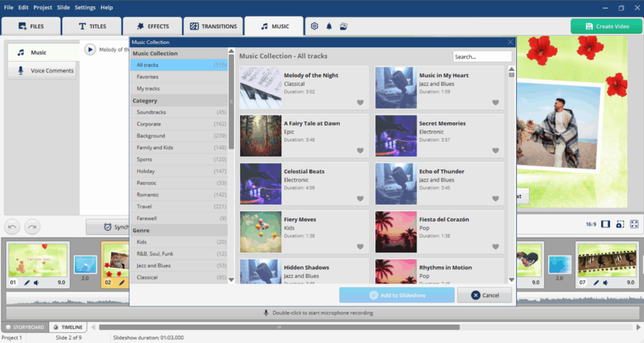The image size is (644, 343).
Task: Open the settings gear icon in toolbar
Action: 315,26
